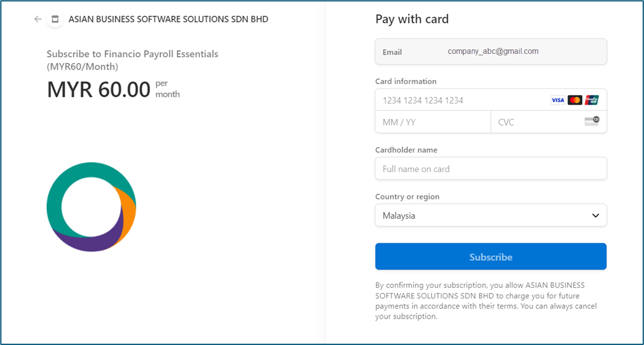Click the Full name on card field
644x345 pixels.
[491, 169]
